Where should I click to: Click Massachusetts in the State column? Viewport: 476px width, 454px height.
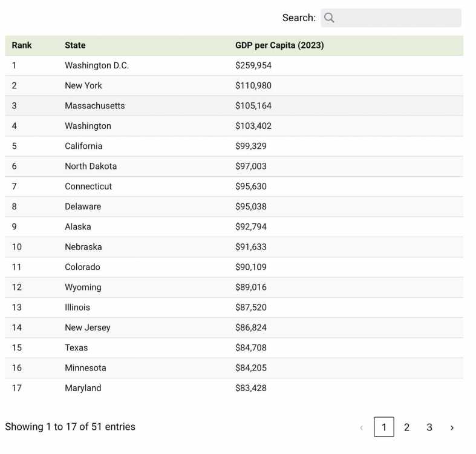tap(95, 106)
